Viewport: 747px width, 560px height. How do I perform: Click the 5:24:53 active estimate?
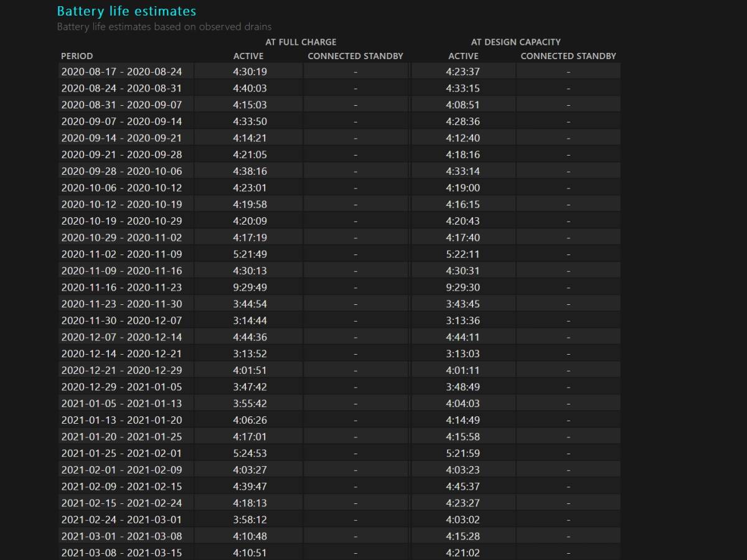click(250, 453)
